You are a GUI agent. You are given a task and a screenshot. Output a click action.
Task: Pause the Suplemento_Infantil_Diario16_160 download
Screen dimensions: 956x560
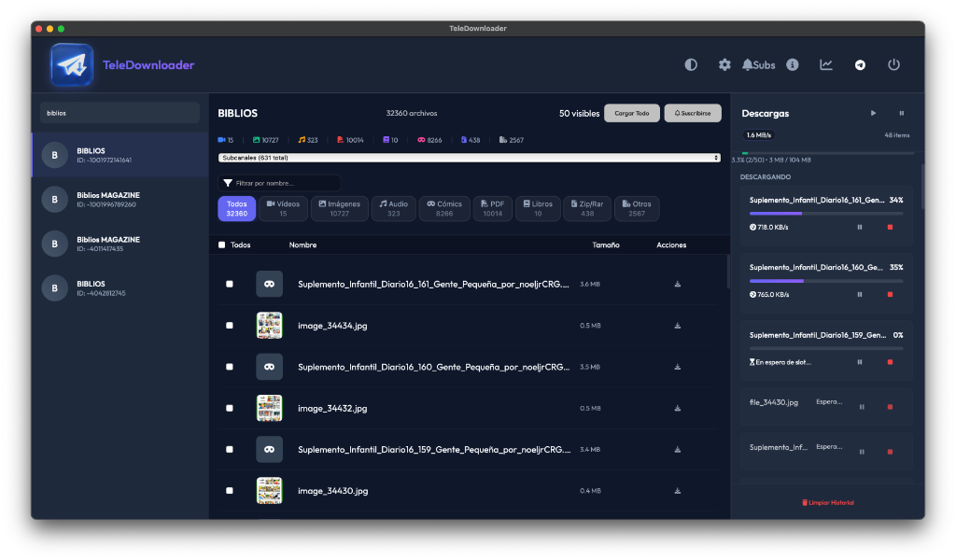pos(860,294)
